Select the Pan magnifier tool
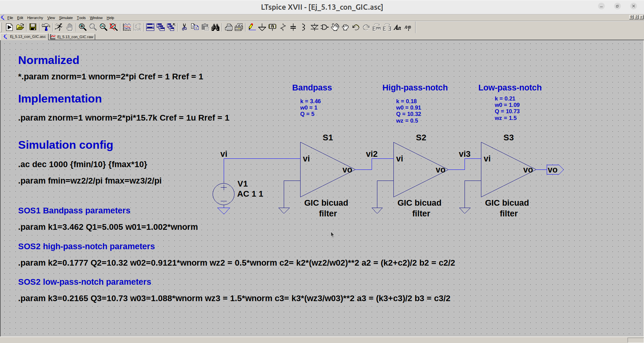The width and height of the screenshot is (644, 343). pyautogui.click(x=93, y=27)
